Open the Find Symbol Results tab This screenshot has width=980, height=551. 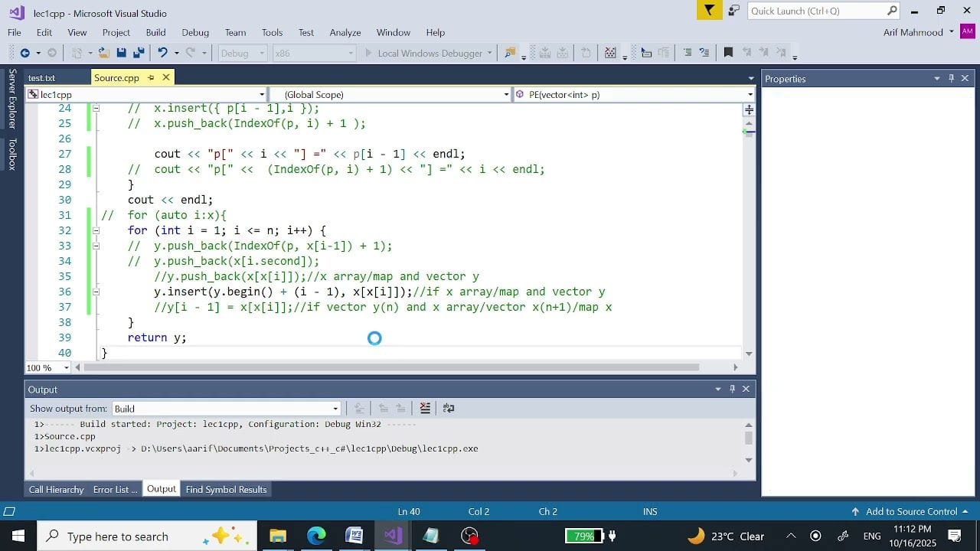coord(226,489)
